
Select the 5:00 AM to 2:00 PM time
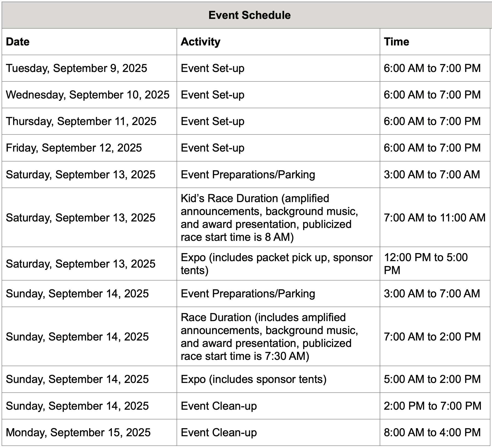pos(432,379)
